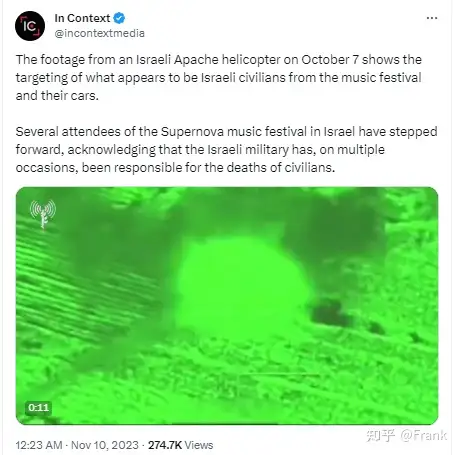Click the Nov 10, 2023 date text

(105, 445)
